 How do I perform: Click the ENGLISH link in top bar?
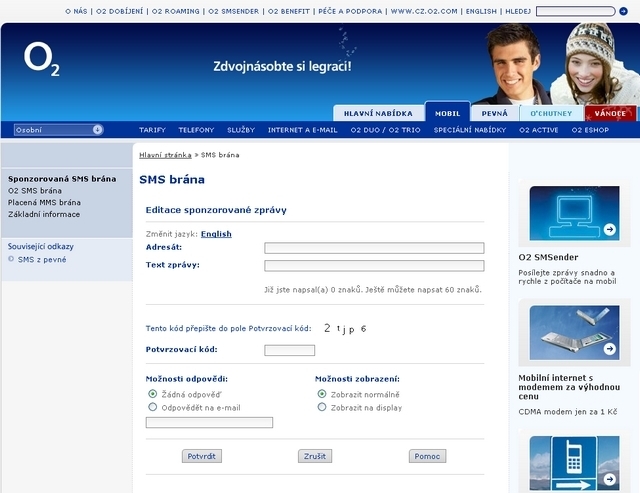pyautogui.click(x=481, y=11)
